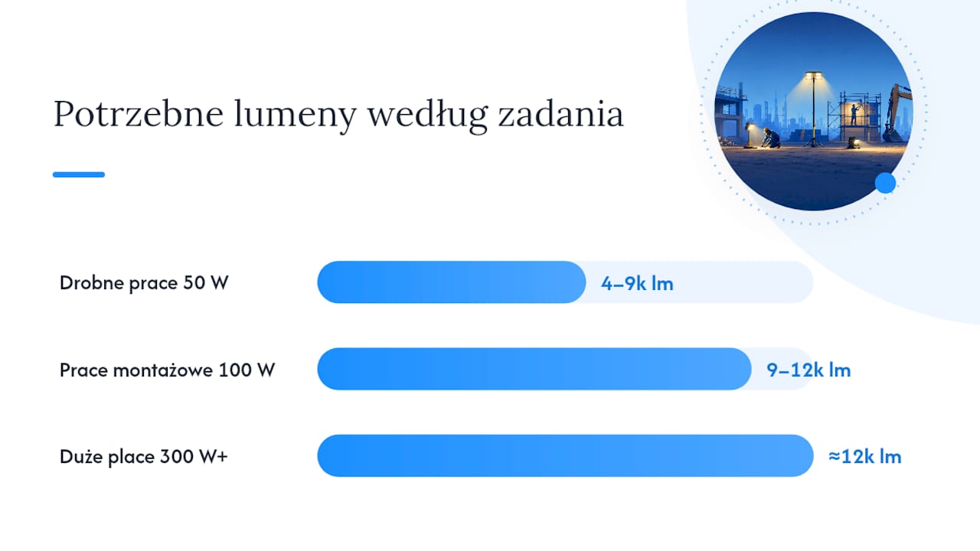Click the filled bar for Prace montażowe

[x=534, y=369]
